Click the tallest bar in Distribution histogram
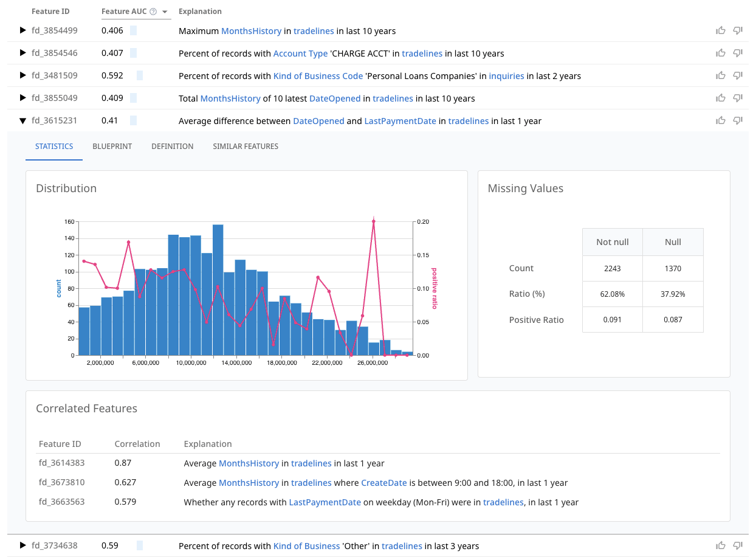 [217, 286]
